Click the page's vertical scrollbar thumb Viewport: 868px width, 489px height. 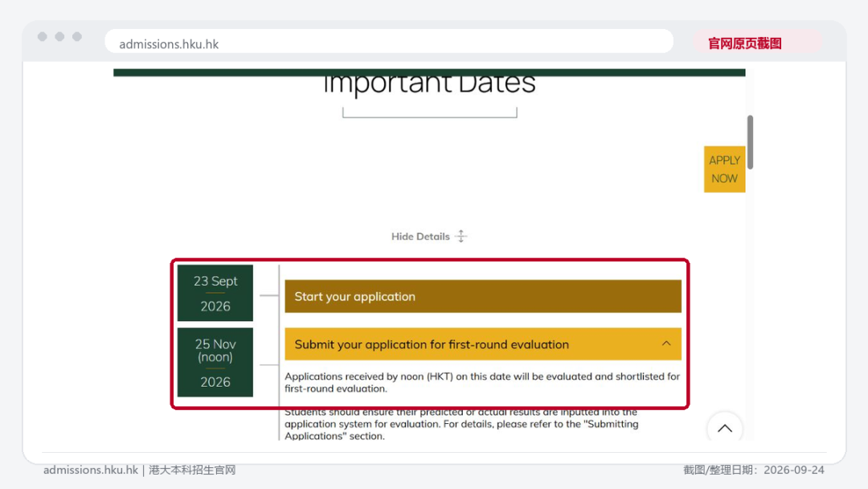pyautogui.click(x=750, y=142)
